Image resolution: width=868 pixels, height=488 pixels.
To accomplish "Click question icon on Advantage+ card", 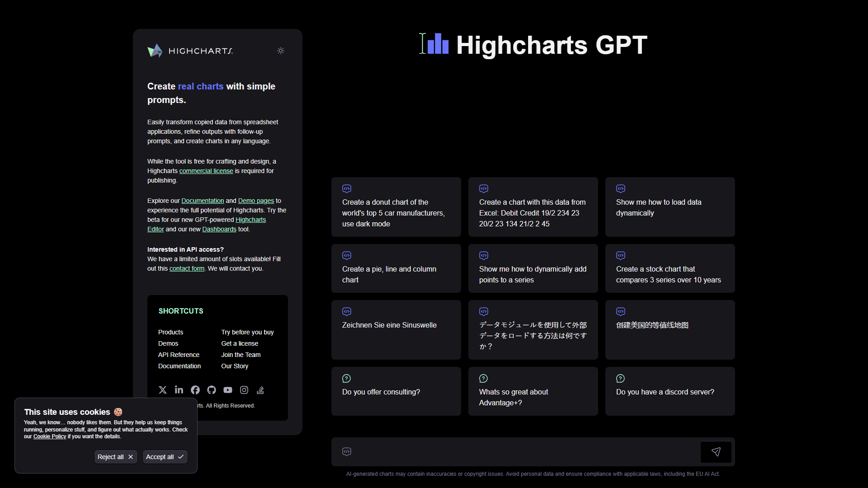I will pos(484,378).
